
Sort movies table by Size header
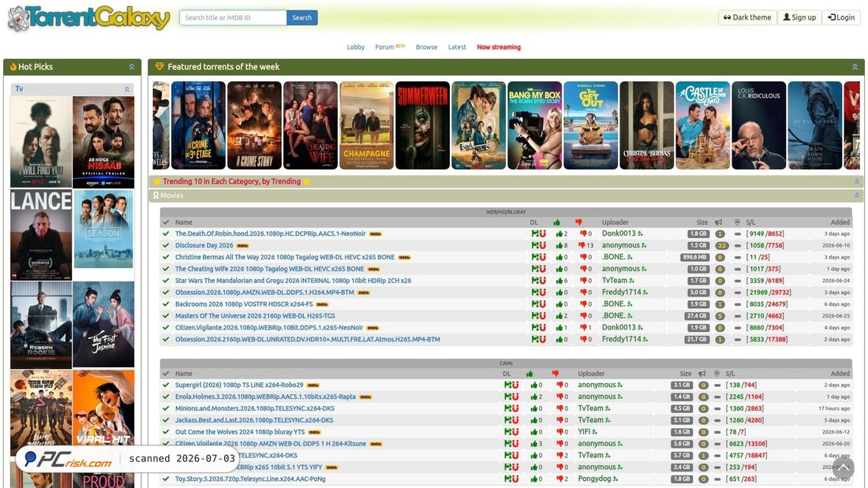702,222
